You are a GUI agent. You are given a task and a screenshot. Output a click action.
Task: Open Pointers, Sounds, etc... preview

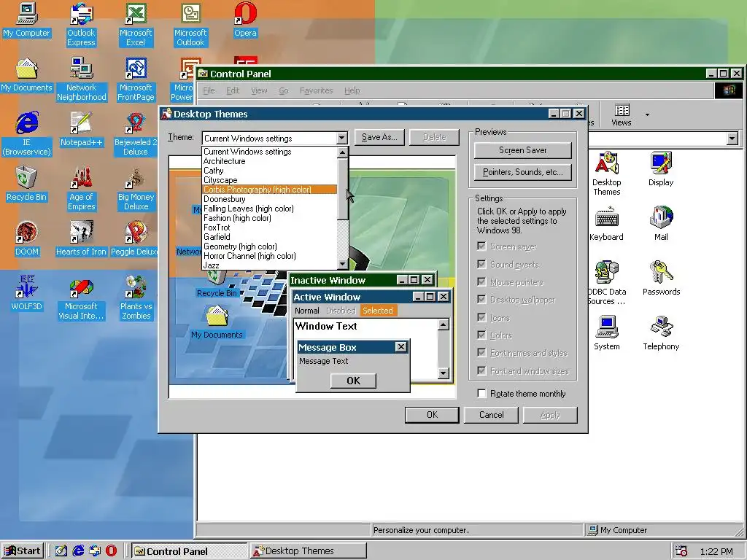tap(522, 172)
